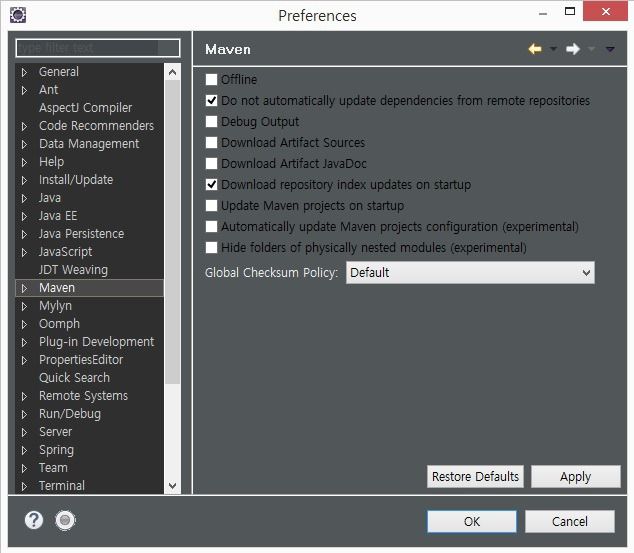Select Remote Systems preference category
Screen dimensions: 634x553
pos(83,396)
